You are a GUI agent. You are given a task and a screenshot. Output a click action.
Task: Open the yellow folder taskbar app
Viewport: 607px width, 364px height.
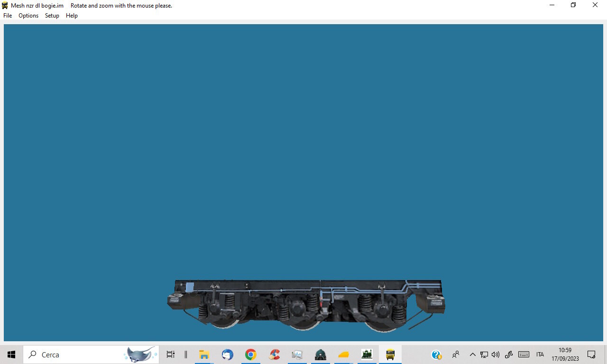344,355
